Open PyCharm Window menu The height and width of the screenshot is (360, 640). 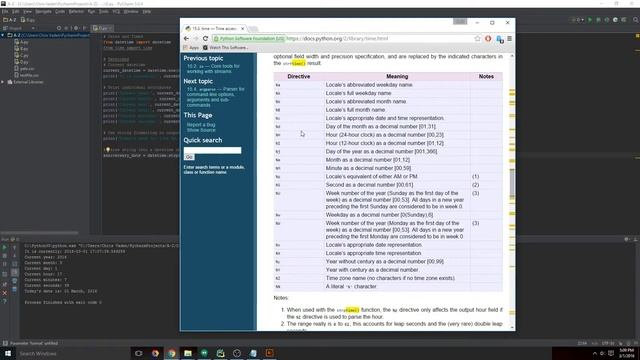coord(131,11)
